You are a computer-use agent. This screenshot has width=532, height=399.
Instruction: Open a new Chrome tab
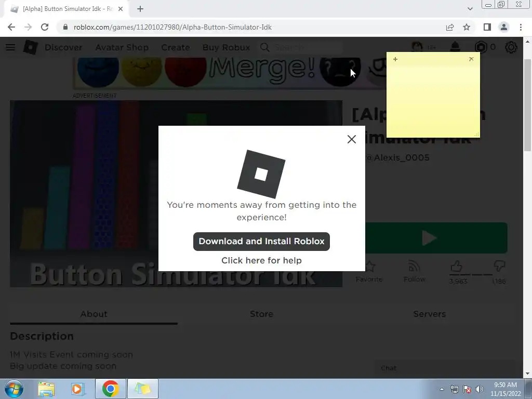tap(140, 9)
